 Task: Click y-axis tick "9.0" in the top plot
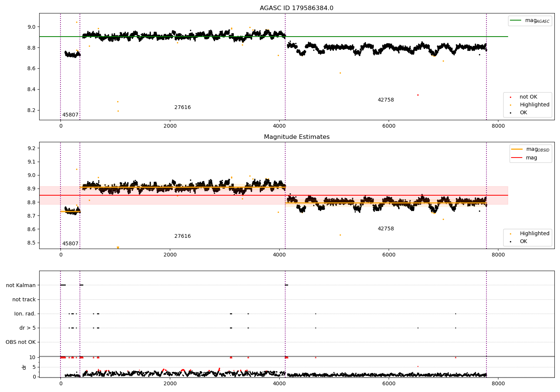(x=31, y=27)
